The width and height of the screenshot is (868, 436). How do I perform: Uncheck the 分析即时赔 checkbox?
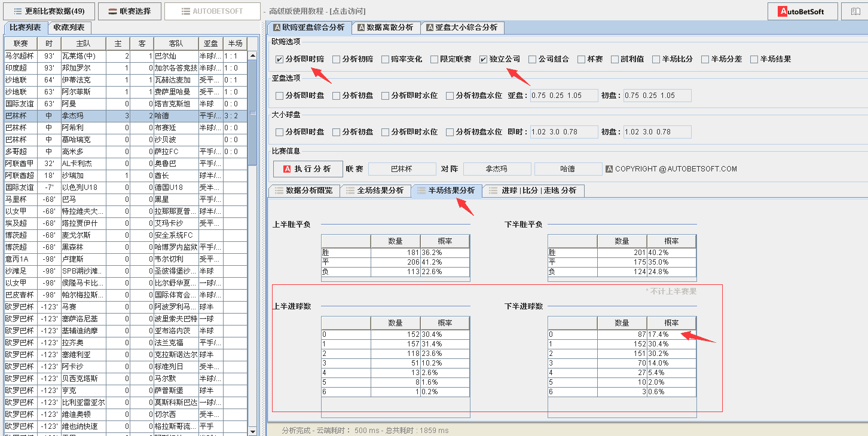279,59
